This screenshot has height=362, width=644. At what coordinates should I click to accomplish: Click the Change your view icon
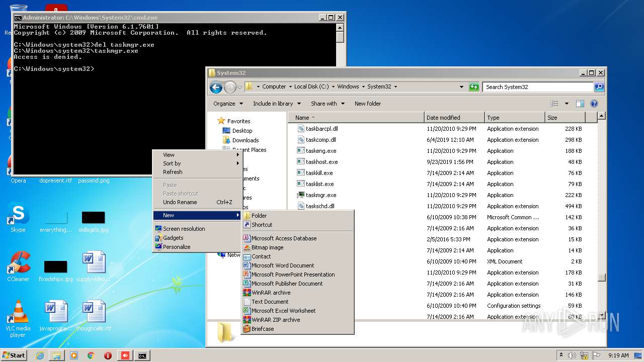click(554, 104)
